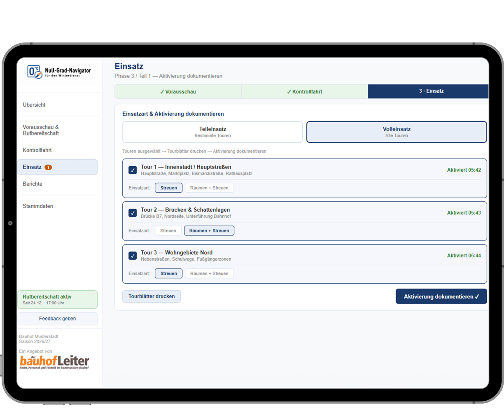Click Feedback geben button
The image size is (504, 420).
(x=58, y=319)
